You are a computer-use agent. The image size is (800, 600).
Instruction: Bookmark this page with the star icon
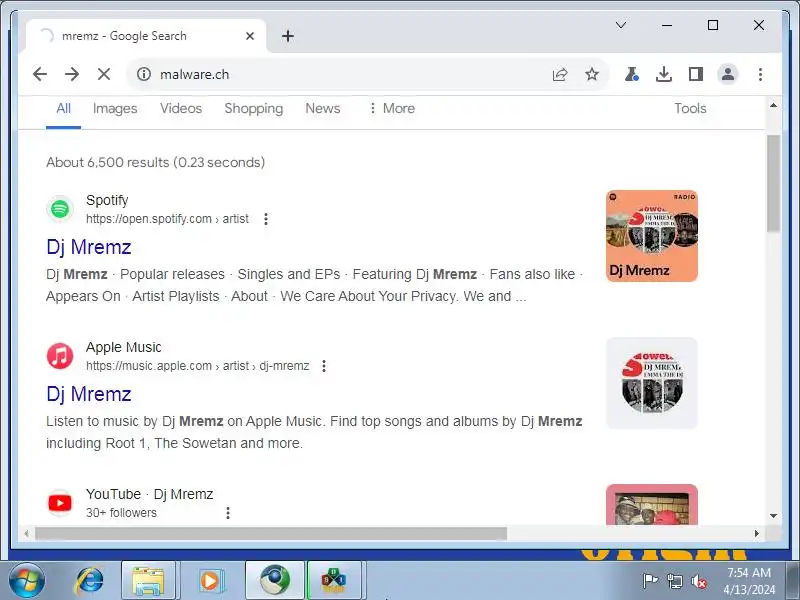592,74
